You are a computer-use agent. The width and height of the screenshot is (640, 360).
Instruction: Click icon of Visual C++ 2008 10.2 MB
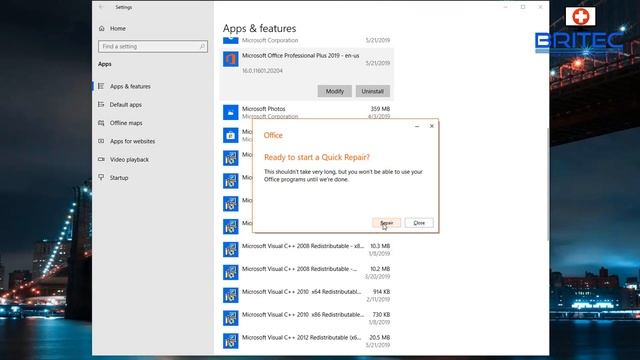click(x=231, y=272)
